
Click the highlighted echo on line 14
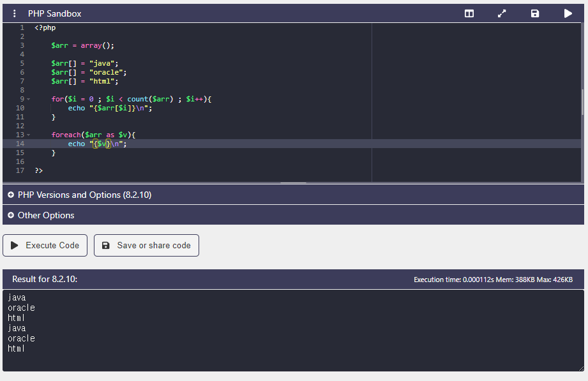pos(98,144)
